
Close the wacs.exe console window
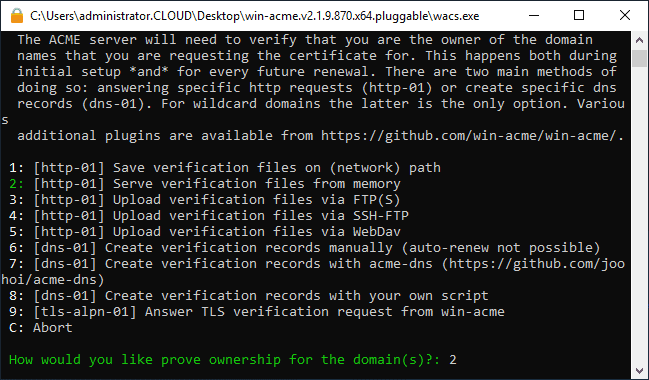coord(625,16)
